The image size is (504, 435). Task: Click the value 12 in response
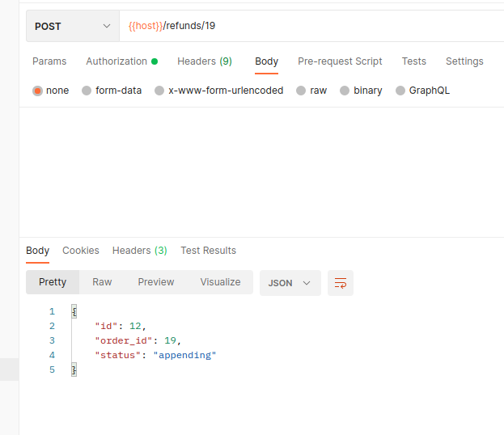point(135,326)
